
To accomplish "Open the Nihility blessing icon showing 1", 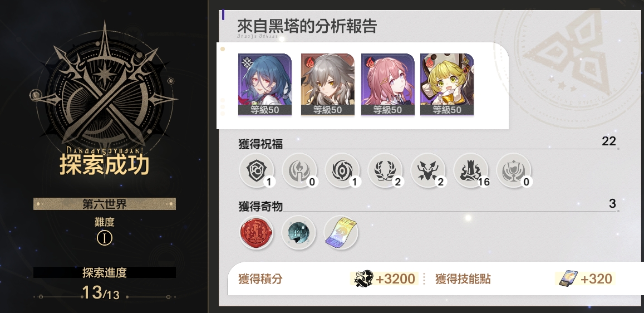I will click(x=342, y=170).
